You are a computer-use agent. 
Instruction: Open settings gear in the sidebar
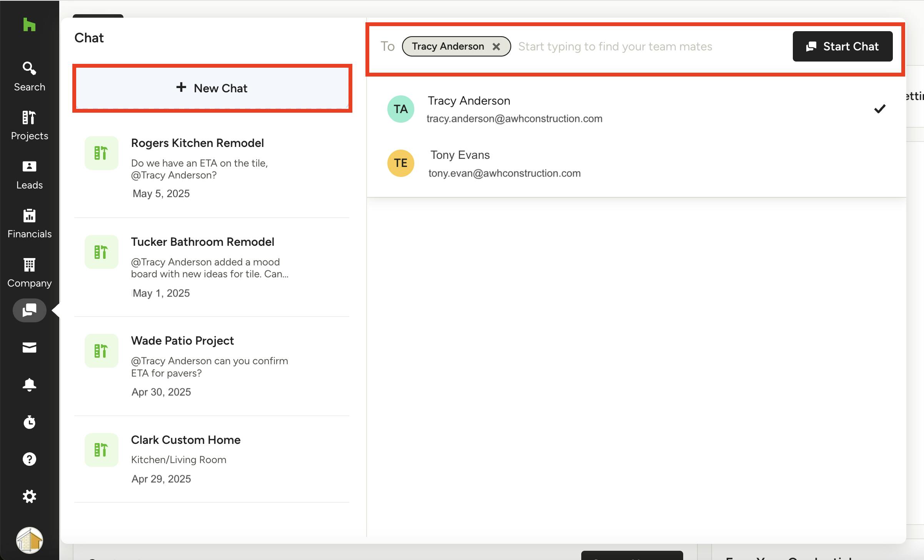[29, 496]
